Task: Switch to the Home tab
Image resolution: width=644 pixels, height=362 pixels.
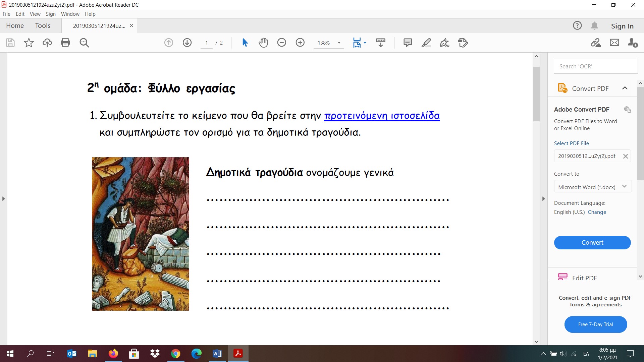Action: 15,25
